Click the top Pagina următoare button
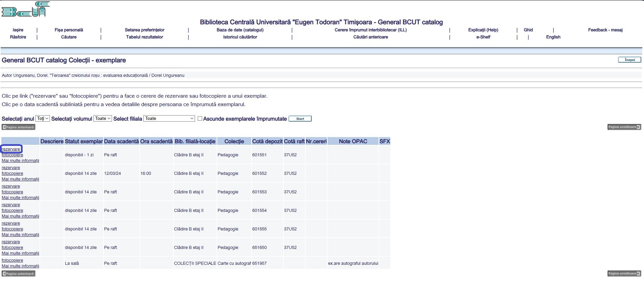 click(x=624, y=127)
